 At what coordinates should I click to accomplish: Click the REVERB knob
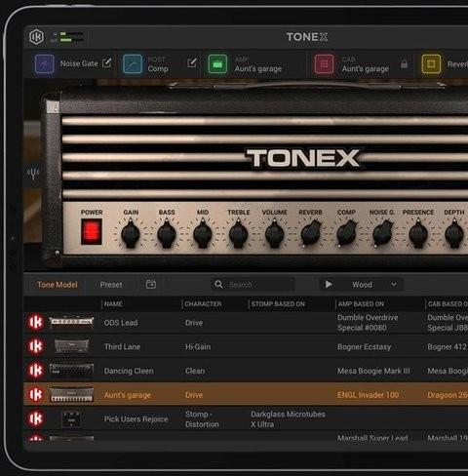(x=311, y=233)
